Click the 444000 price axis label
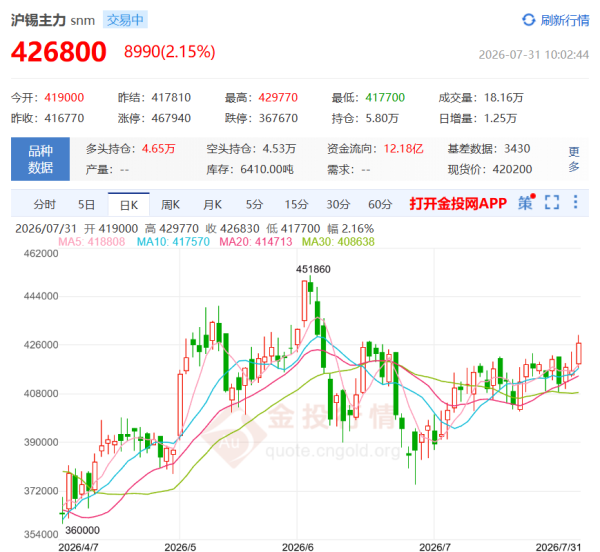Screen dimensions: 600x552 coord(41,296)
